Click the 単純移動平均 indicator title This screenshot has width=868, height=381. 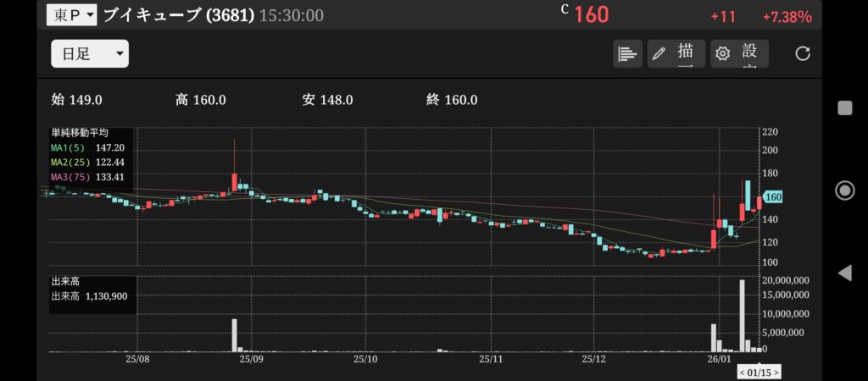(80, 133)
